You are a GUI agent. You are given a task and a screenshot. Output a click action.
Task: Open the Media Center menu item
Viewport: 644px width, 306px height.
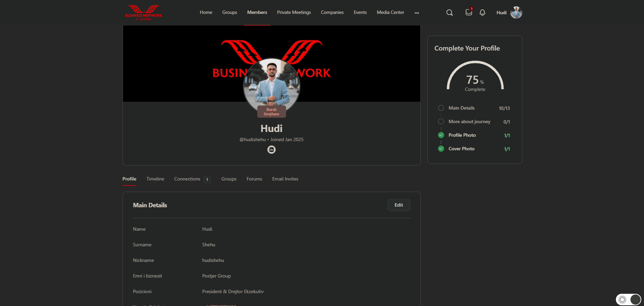(391, 12)
